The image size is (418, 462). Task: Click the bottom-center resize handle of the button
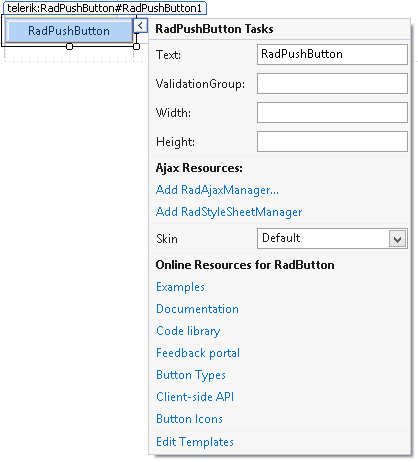(x=69, y=46)
